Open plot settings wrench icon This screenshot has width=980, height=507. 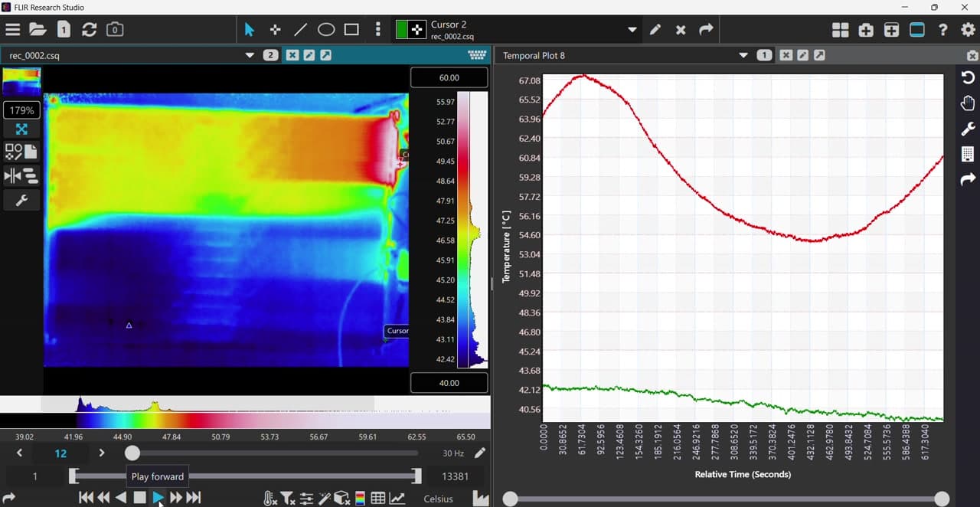click(x=968, y=129)
